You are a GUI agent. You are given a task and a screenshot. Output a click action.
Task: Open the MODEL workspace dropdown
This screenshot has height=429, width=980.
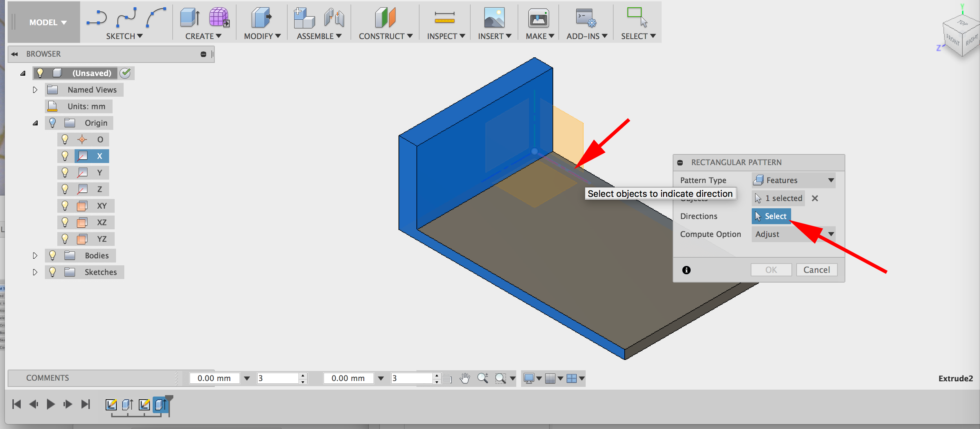pyautogui.click(x=48, y=22)
